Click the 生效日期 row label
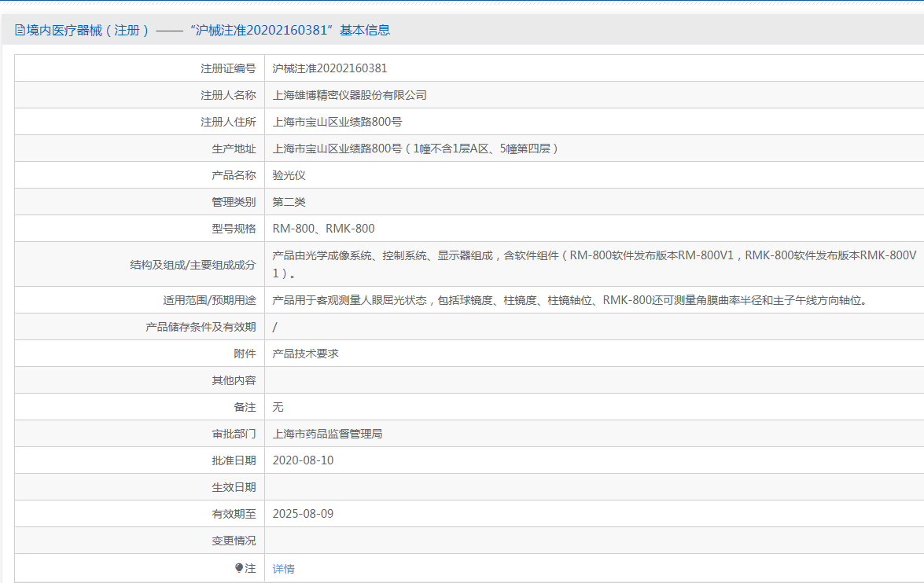Screen dimensions: 924x583 pyautogui.click(x=234, y=487)
